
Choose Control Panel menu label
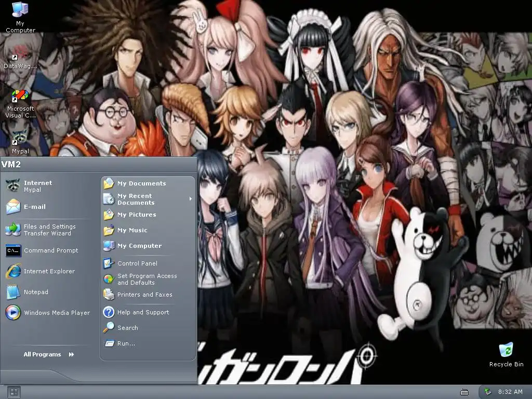[x=137, y=263]
